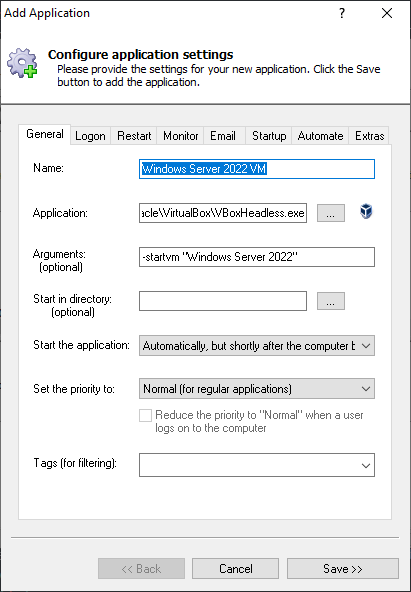Click the VirtualBox cube icon beside Application

[366, 211]
